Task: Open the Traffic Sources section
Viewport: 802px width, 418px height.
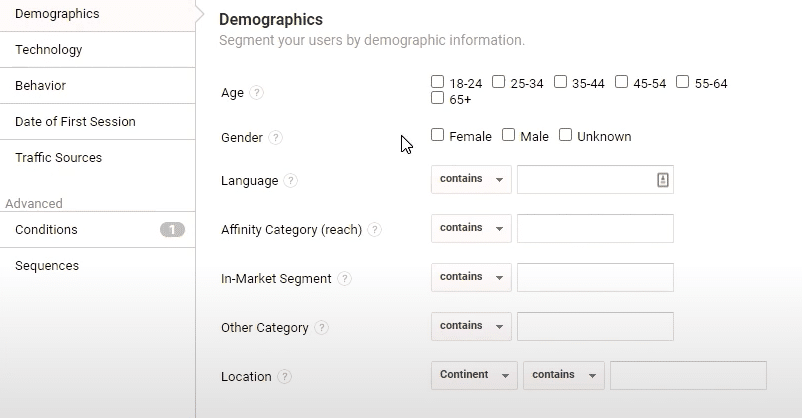Action: 97,158
